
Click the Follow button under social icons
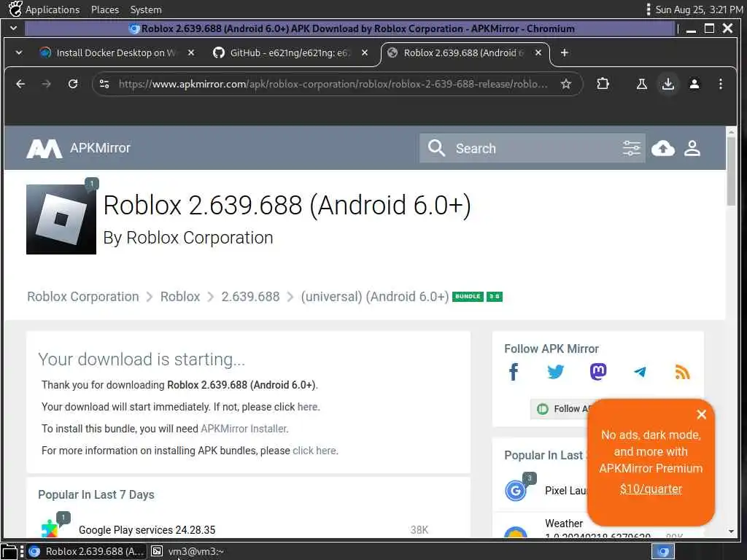tap(560, 408)
